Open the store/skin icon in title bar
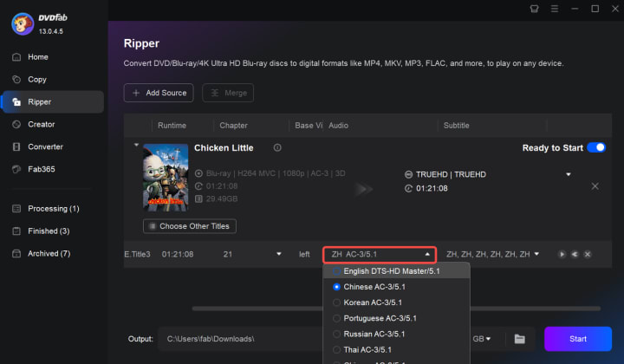624x364 pixels. 535,9
